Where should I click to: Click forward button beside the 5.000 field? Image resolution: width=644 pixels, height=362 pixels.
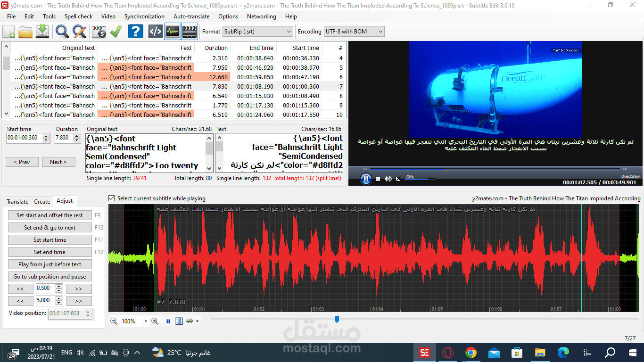(x=79, y=301)
